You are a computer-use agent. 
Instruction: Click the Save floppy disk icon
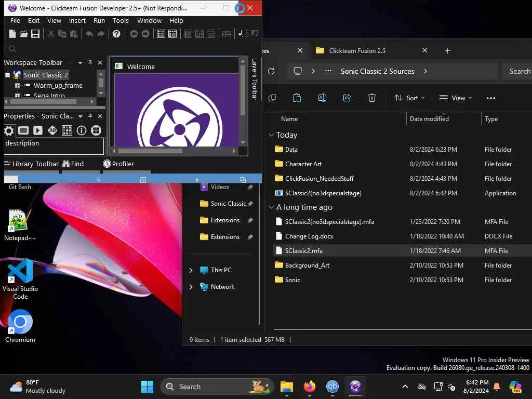pyautogui.click(x=35, y=34)
